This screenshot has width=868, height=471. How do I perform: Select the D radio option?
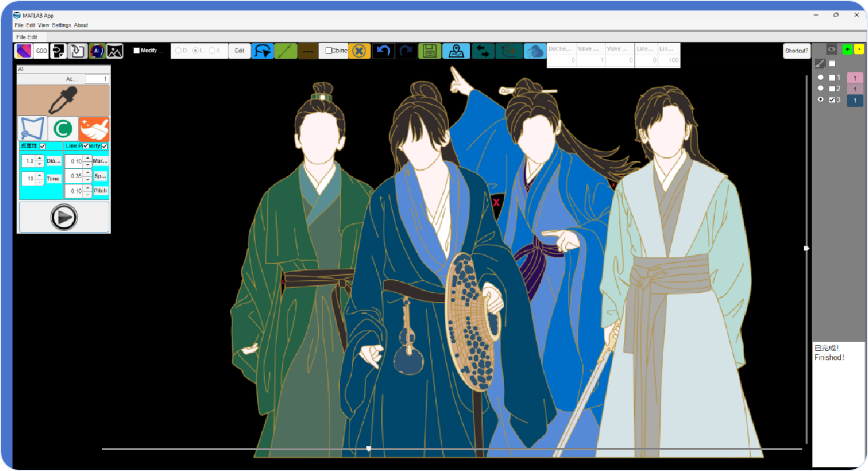coord(178,51)
